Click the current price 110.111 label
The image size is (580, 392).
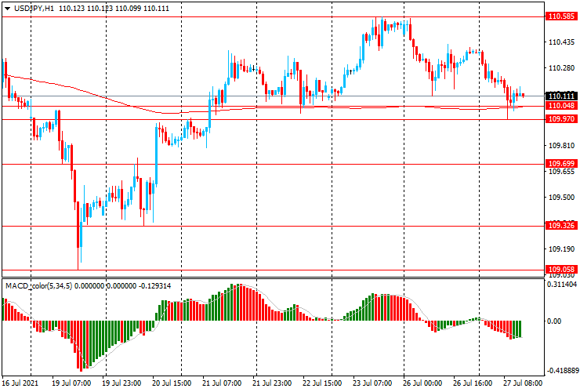click(x=561, y=96)
